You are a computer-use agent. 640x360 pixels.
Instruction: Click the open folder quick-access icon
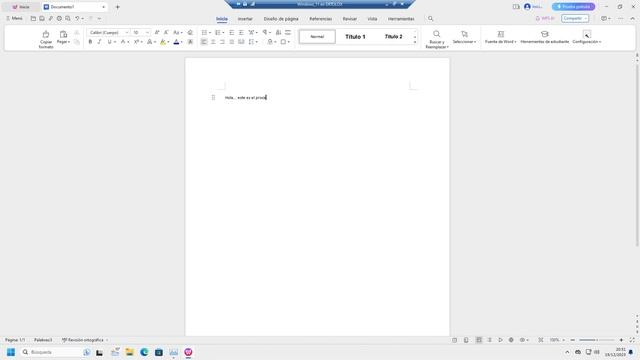pyautogui.click(x=33, y=18)
